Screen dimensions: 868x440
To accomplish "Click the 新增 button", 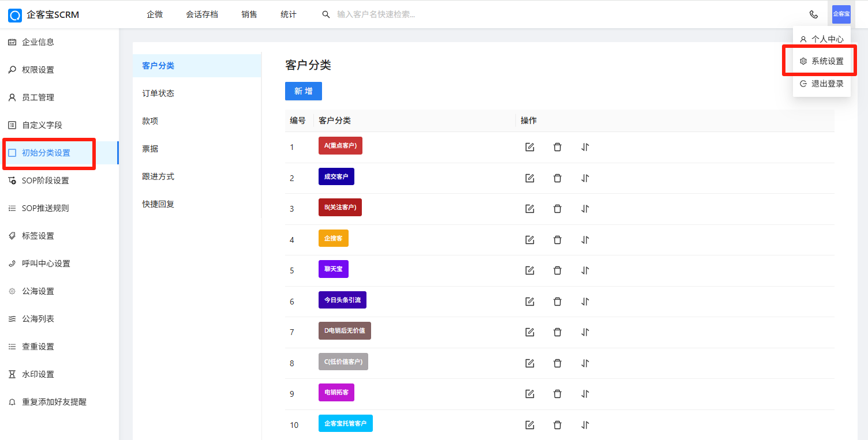I will pyautogui.click(x=303, y=91).
